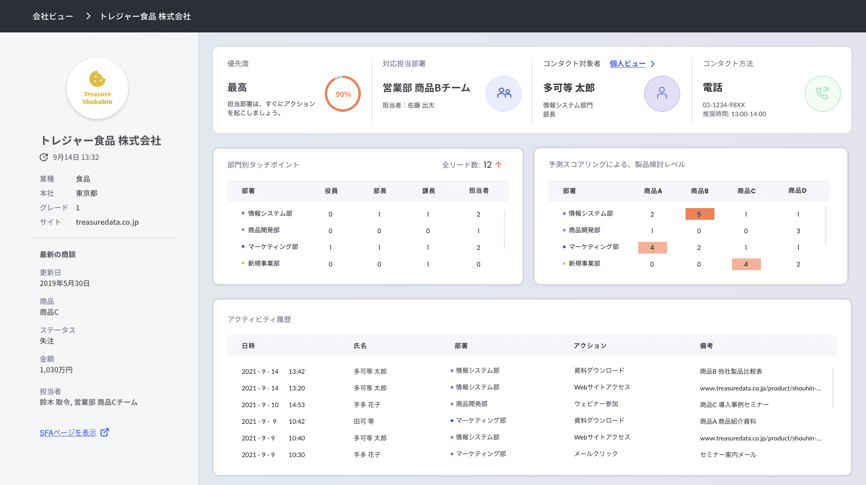Click contact name 多可等 太郎 in top card

coord(568,88)
